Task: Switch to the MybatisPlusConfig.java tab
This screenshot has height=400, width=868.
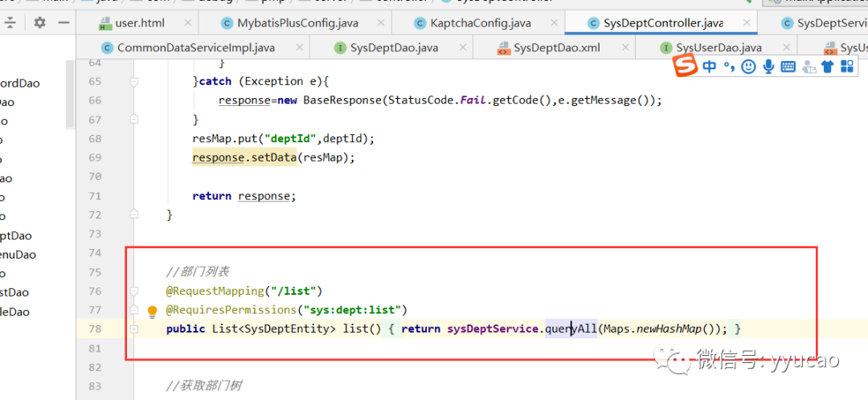Action: coord(297,23)
